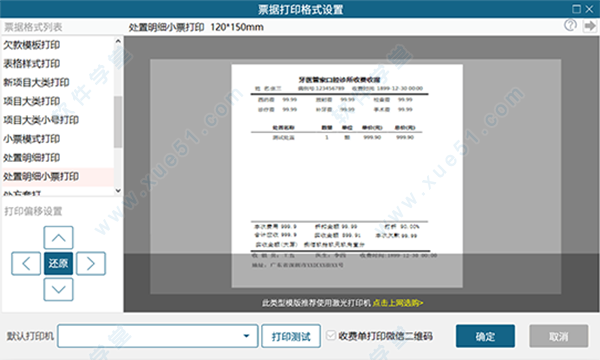Toggle 收费单打印微信二维码 checkbox
This screenshot has height=360, width=600.
331,336
